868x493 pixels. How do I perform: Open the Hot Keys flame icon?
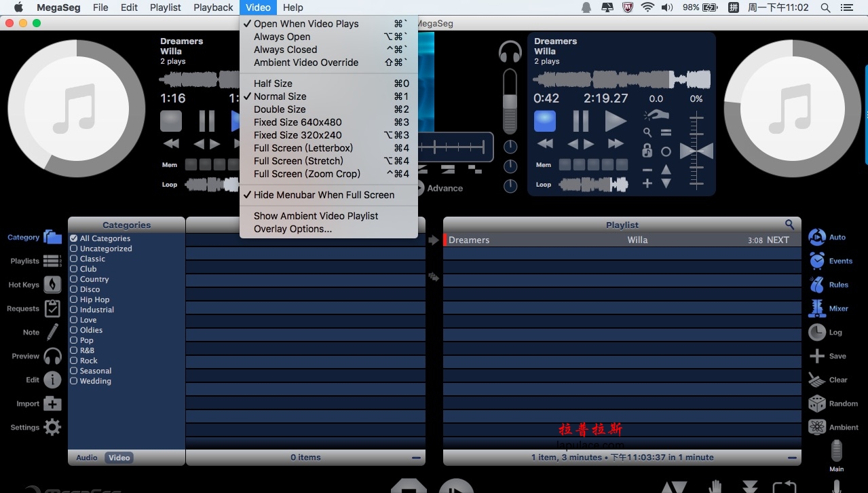pyautogui.click(x=52, y=285)
